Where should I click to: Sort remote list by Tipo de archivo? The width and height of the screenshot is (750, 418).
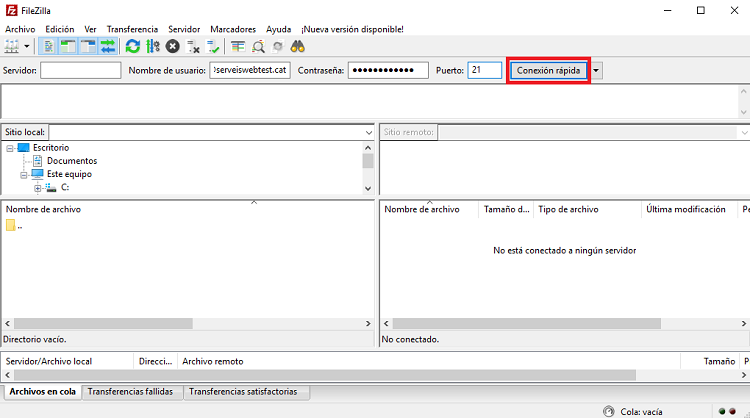pyautogui.click(x=568, y=209)
